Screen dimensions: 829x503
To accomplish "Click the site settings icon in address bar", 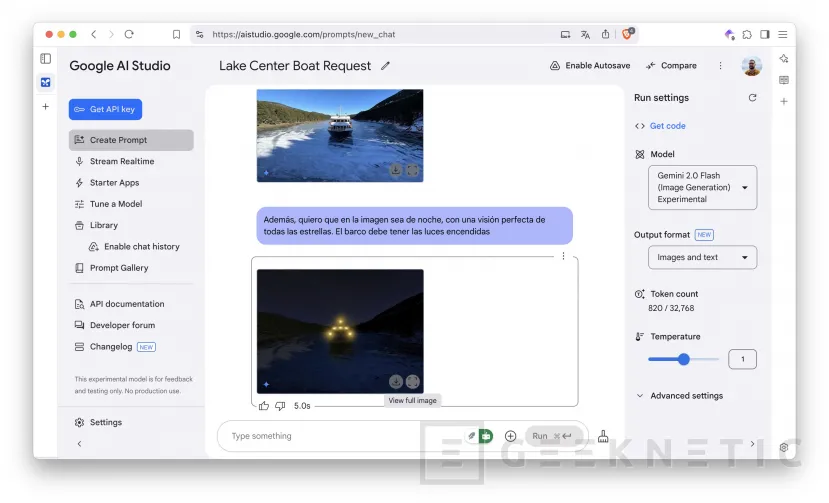I will coord(199,34).
